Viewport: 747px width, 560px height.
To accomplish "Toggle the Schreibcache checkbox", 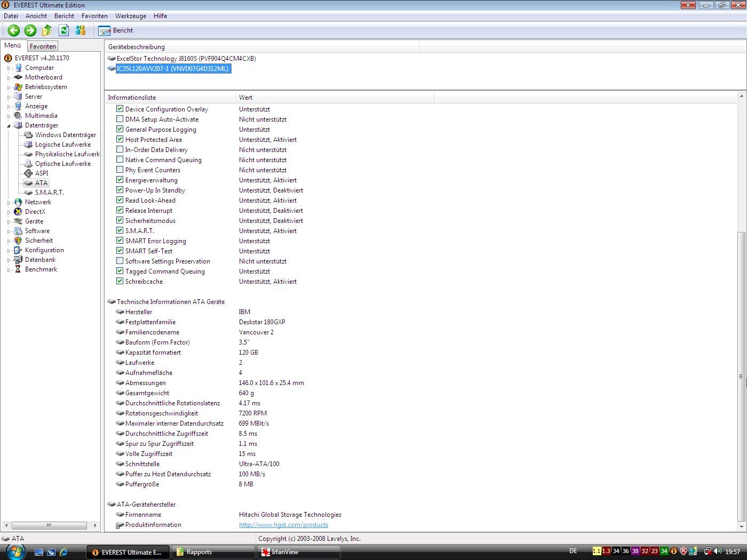I will 120,281.
